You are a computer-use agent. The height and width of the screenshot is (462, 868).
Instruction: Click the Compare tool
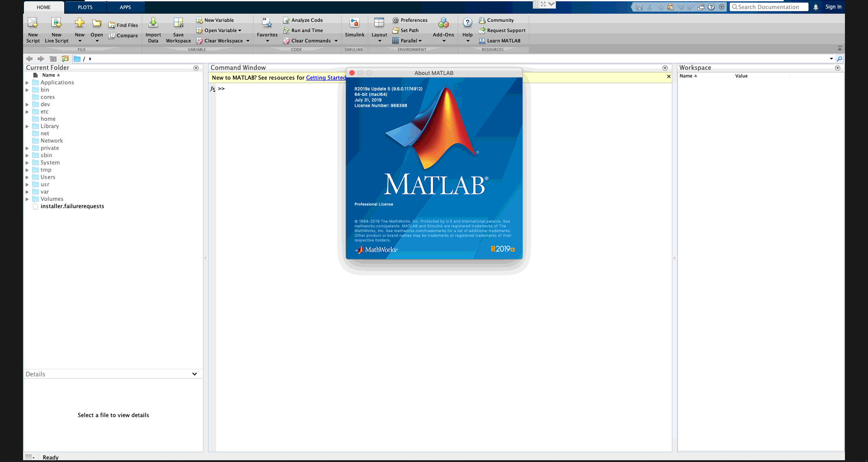(x=123, y=36)
